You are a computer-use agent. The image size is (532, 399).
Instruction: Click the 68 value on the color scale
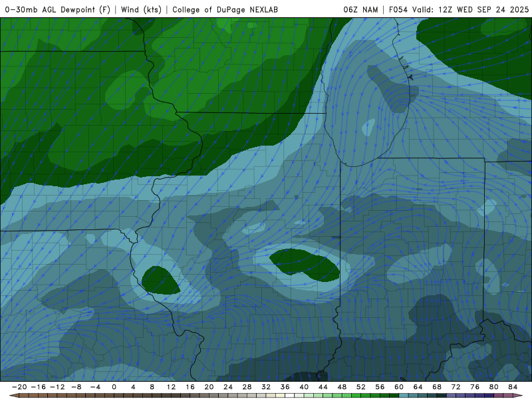[437, 387]
